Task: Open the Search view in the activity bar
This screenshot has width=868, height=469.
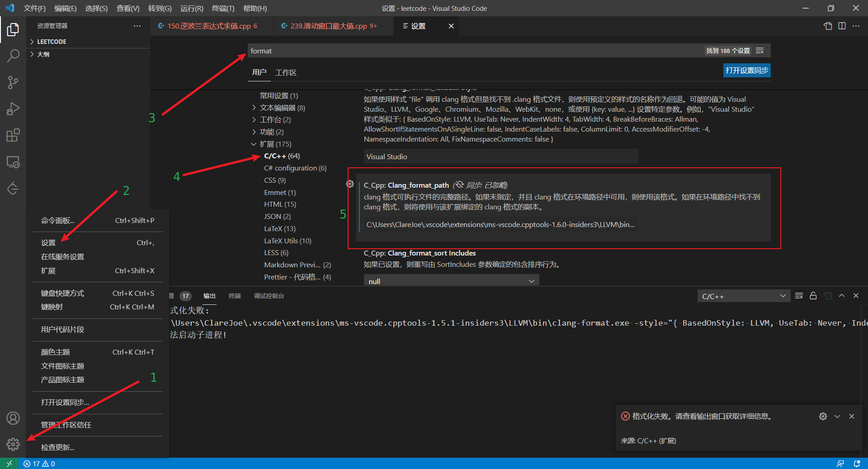Action: pyautogui.click(x=13, y=56)
